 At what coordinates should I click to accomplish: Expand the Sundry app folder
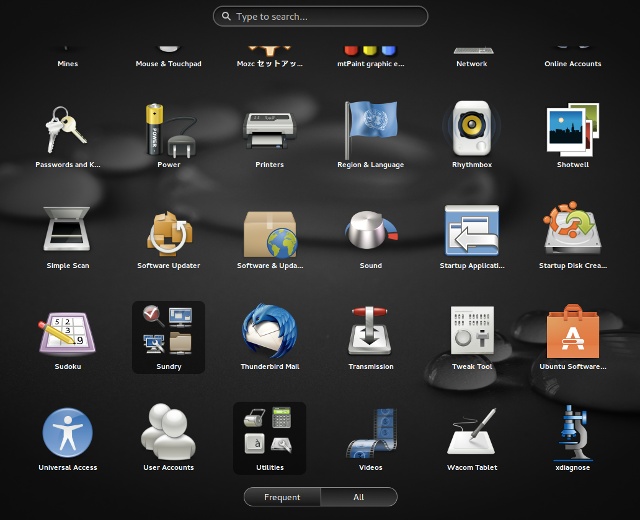[x=169, y=336]
